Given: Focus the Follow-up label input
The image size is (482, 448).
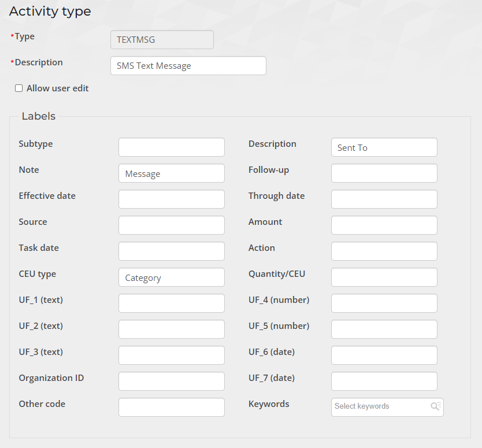Looking at the screenshot, I should pyautogui.click(x=384, y=173).
